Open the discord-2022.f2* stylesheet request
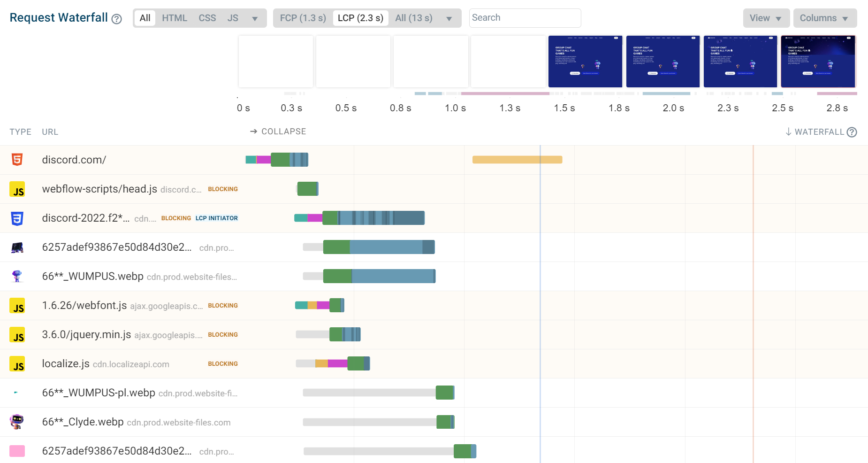Image resolution: width=868 pixels, height=463 pixels. point(86,218)
